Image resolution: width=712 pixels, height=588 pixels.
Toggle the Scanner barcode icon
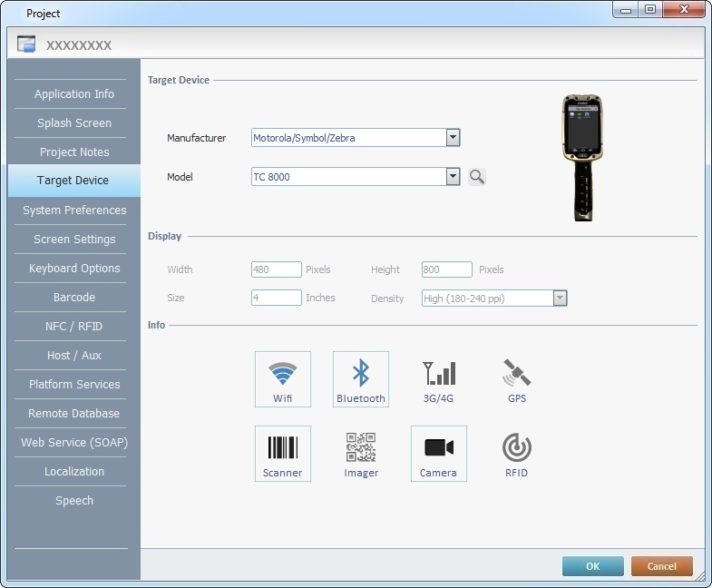pos(283,453)
